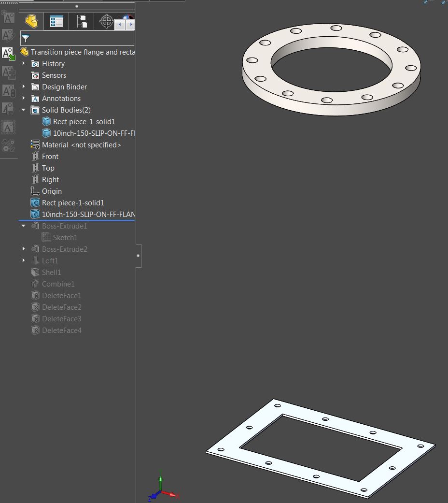Image resolution: width=448 pixels, height=503 pixels.
Task: Expand the Annotations folder
Action: click(23, 98)
